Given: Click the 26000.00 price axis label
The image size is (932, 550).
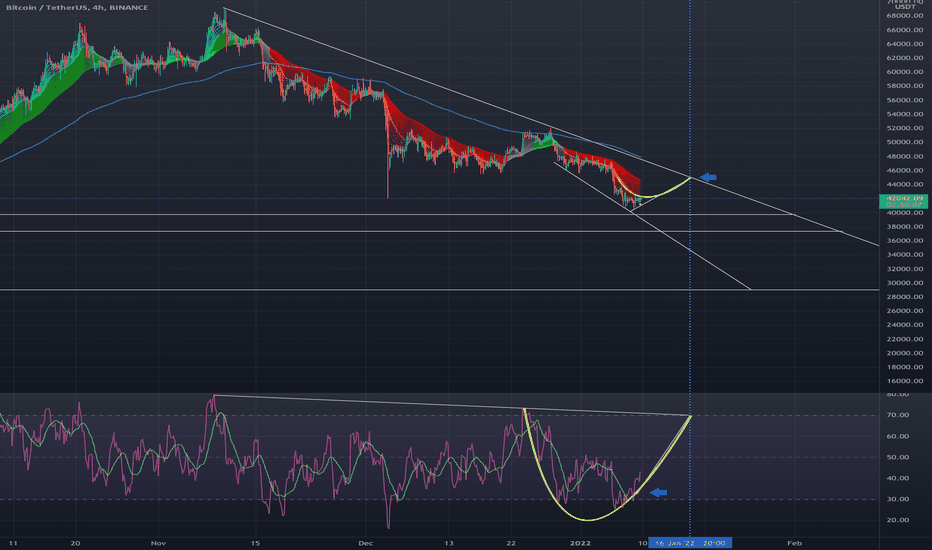Looking at the screenshot, I should pyautogui.click(x=905, y=311).
